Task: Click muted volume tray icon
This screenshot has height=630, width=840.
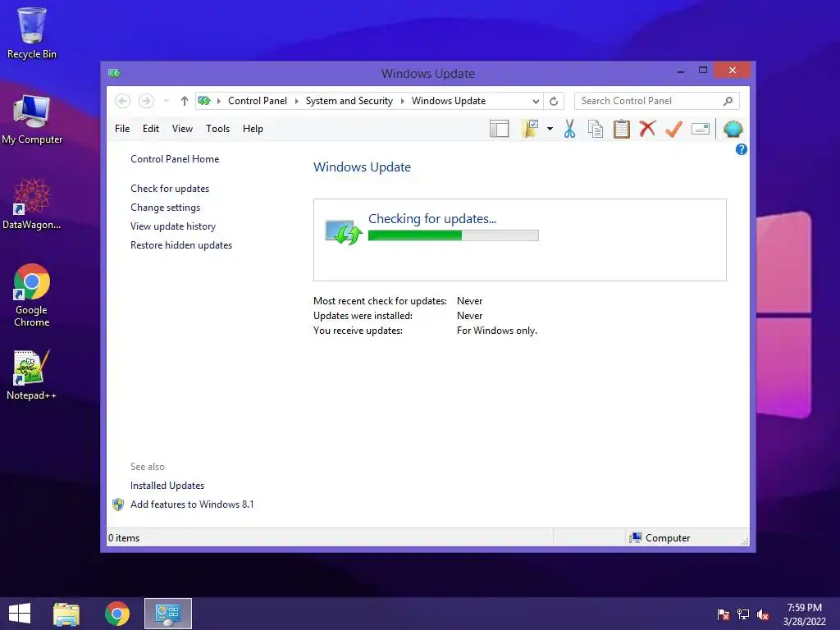Action: click(x=763, y=614)
